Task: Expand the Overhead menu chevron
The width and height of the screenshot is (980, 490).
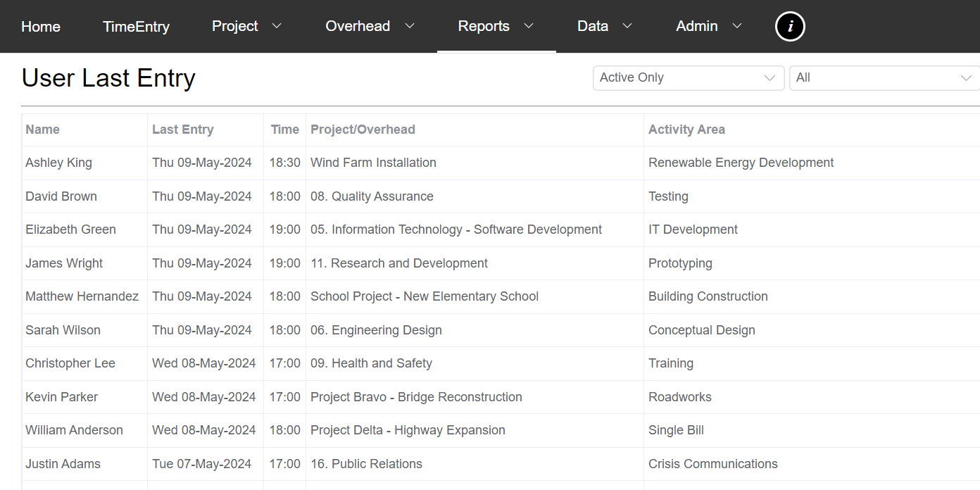Action: tap(410, 26)
